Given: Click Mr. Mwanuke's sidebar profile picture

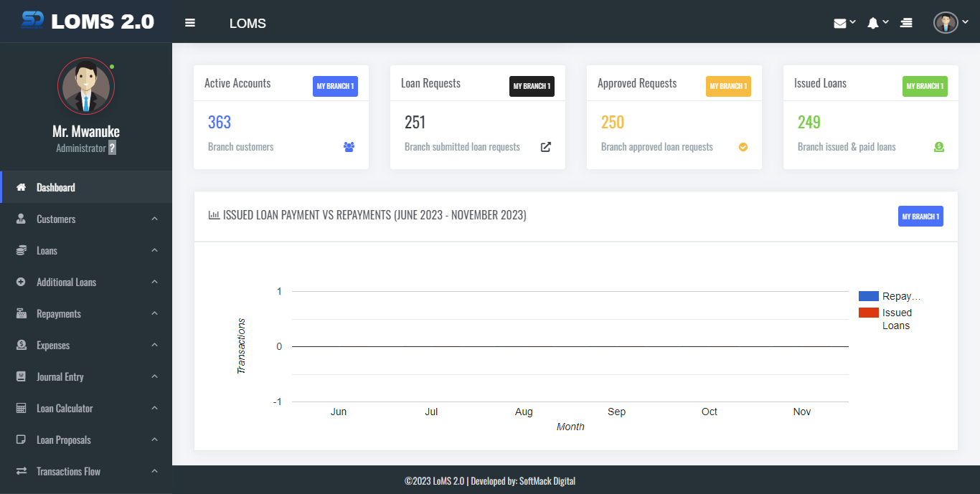Looking at the screenshot, I should click(86, 86).
